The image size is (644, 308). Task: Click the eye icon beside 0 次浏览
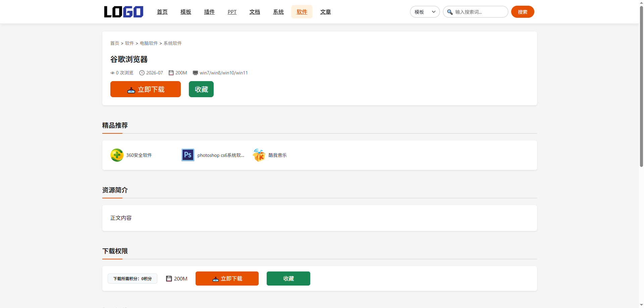pos(112,73)
